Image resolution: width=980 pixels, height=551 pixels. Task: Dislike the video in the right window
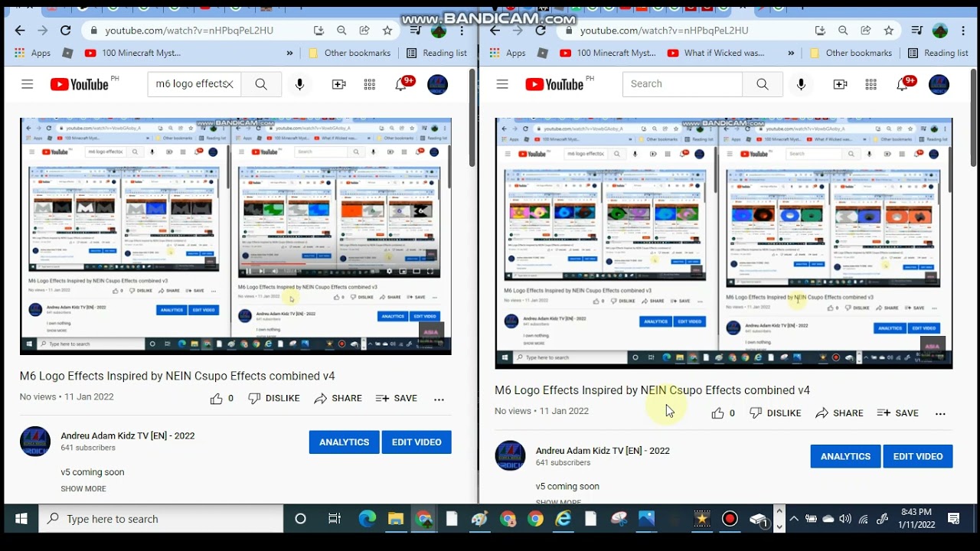point(776,413)
